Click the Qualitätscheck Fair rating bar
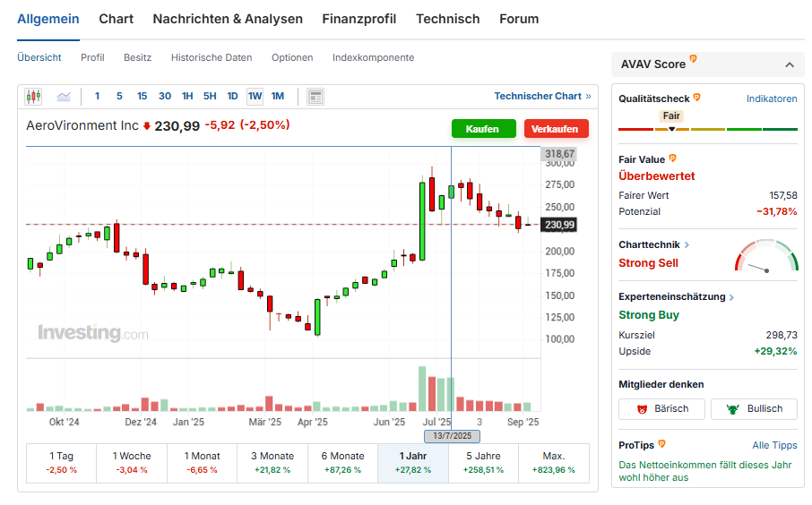812x505 pixels. point(707,129)
